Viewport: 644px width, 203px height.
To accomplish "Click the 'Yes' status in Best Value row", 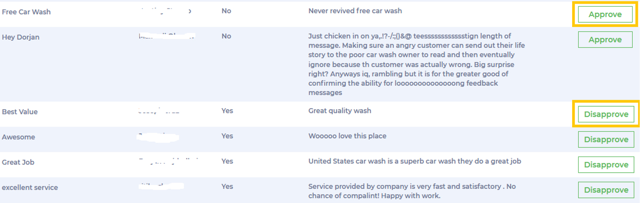I will (x=227, y=111).
